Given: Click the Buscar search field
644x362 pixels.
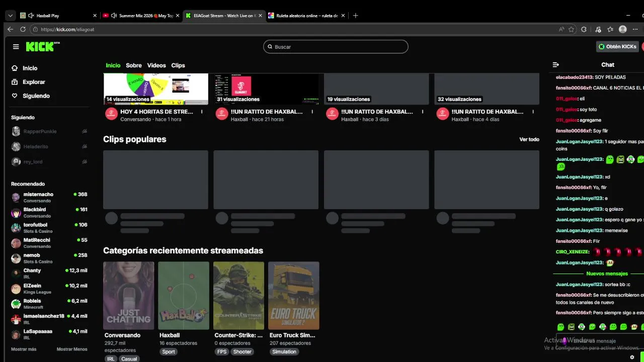Looking at the screenshot, I should (336, 47).
